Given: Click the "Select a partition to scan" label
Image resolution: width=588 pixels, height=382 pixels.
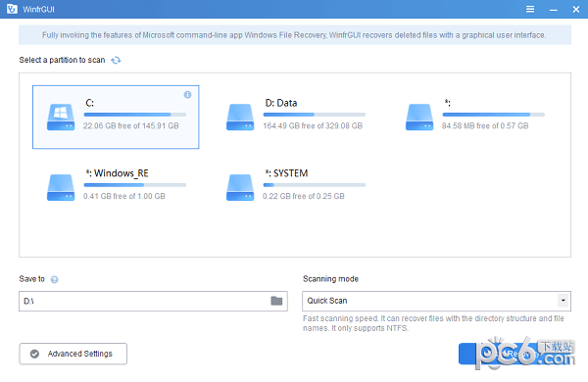Looking at the screenshot, I should pyautogui.click(x=63, y=60).
